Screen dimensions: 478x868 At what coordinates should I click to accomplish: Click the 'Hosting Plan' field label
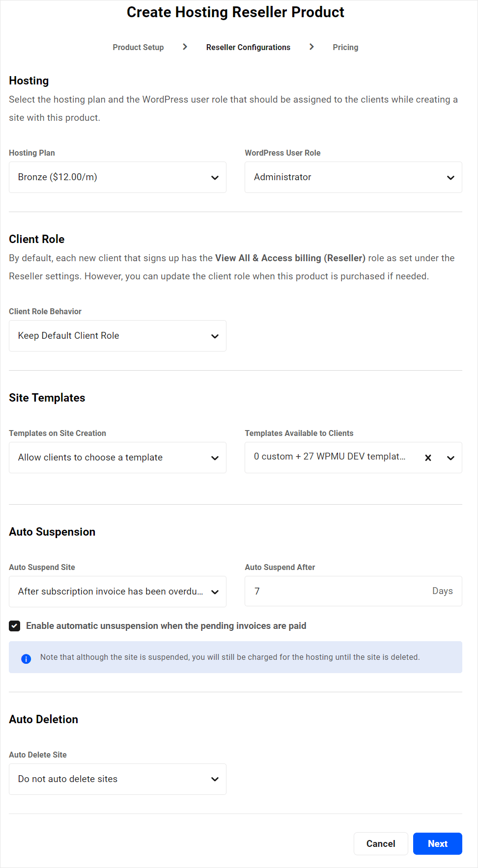[32, 153]
